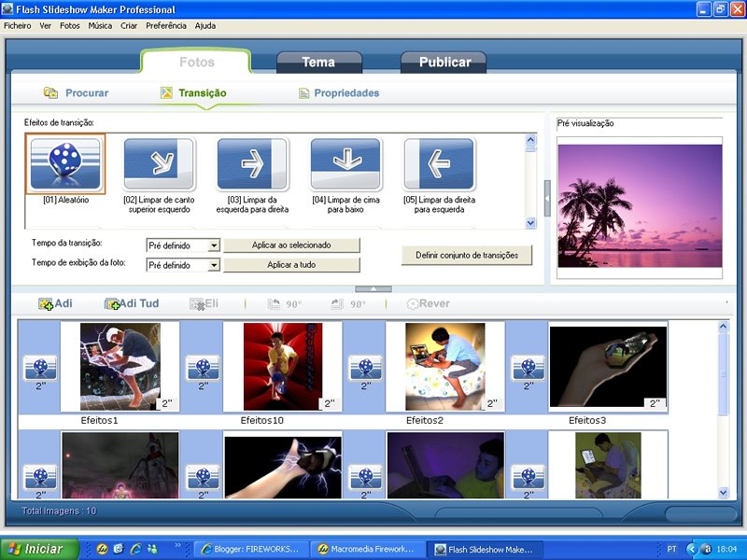Expand quick launch overflow chevron
The width and height of the screenshot is (747, 560).
pyautogui.click(x=178, y=545)
